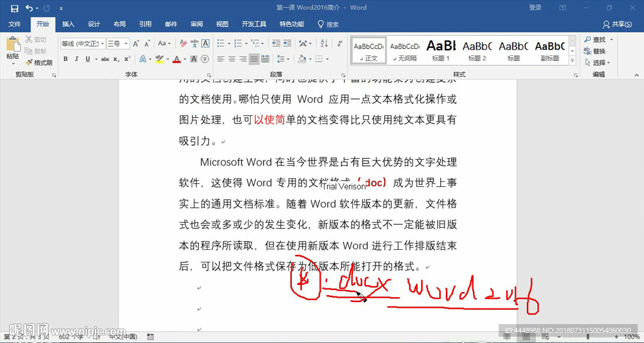The height and width of the screenshot is (343, 644).
Task: Increase font size with the grow font icon
Action: click(136, 43)
